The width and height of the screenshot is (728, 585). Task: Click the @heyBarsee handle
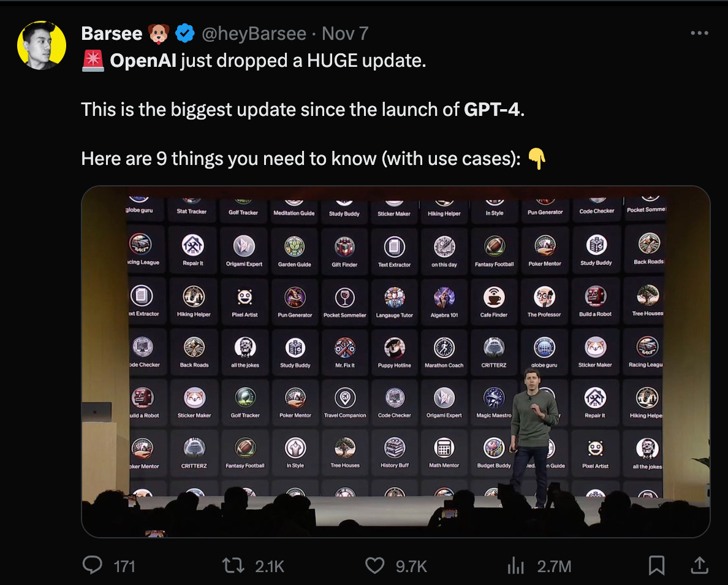pos(254,34)
